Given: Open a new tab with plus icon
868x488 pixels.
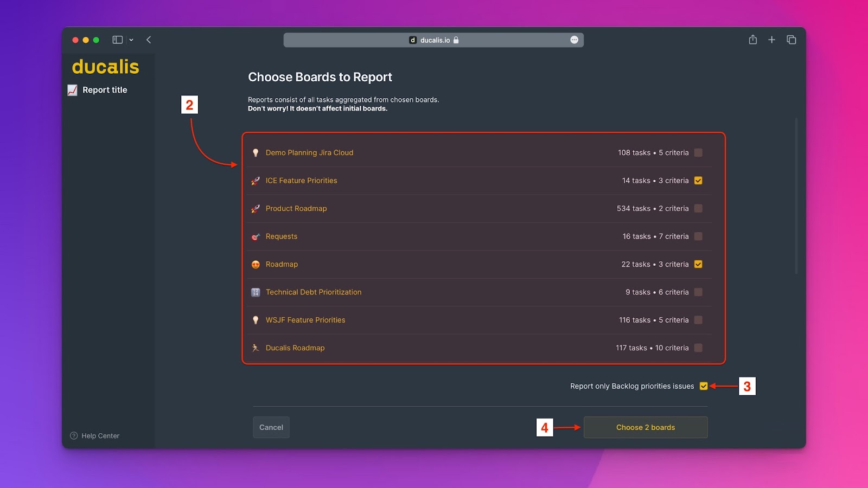Looking at the screenshot, I should (771, 40).
